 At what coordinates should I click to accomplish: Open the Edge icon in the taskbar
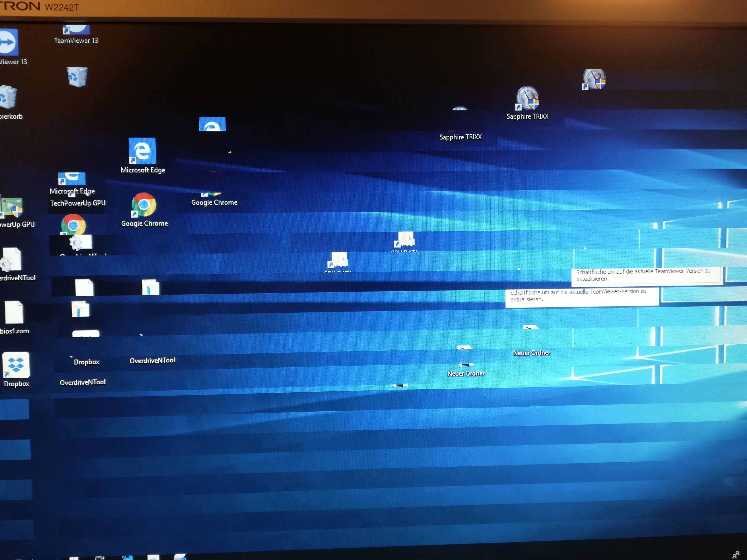127,557
